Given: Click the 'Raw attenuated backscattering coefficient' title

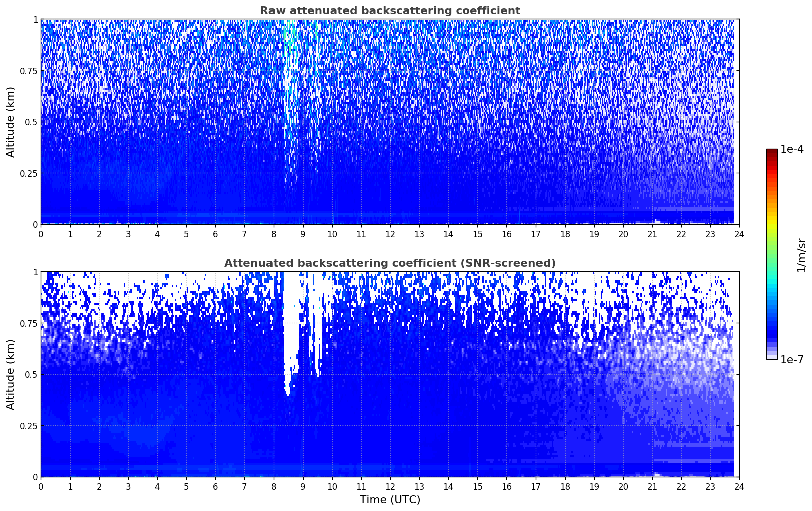Looking at the screenshot, I should coord(390,11).
